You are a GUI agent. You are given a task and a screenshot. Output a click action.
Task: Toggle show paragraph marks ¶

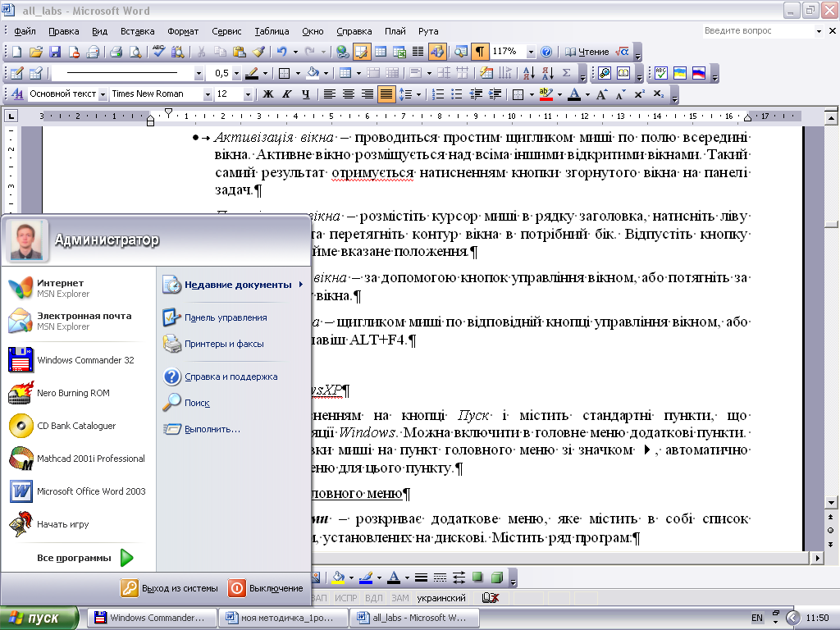pyautogui.click(x=479, y=52)
